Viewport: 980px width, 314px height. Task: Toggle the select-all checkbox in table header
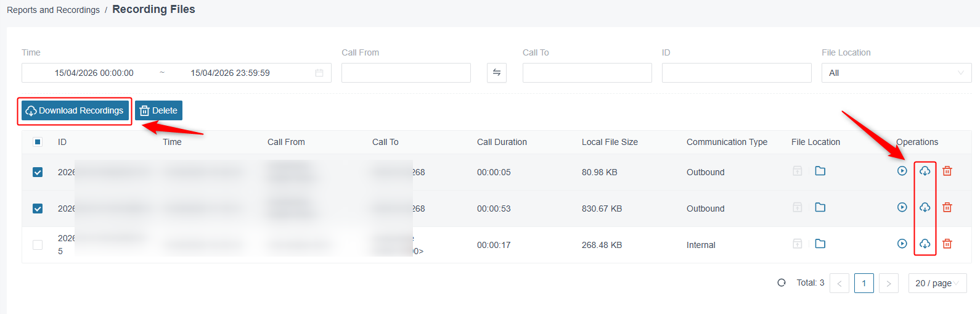point(38,142)
